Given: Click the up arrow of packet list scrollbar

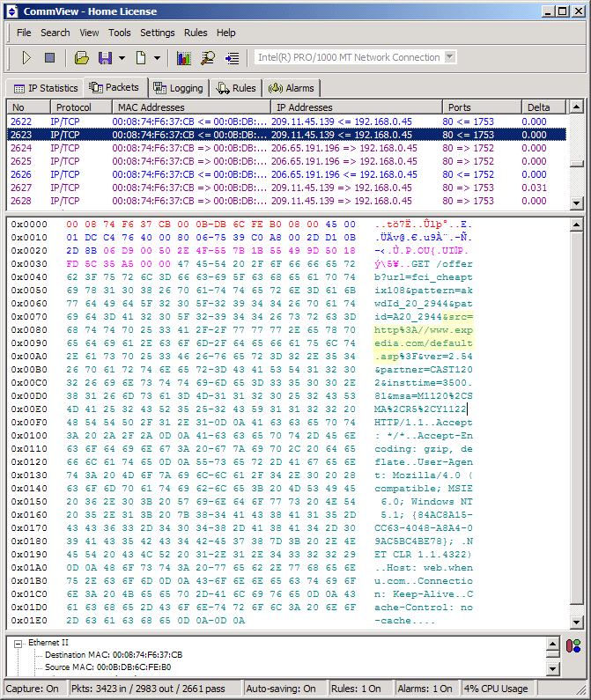Looking at the screenshot, I should coord(576,107).
